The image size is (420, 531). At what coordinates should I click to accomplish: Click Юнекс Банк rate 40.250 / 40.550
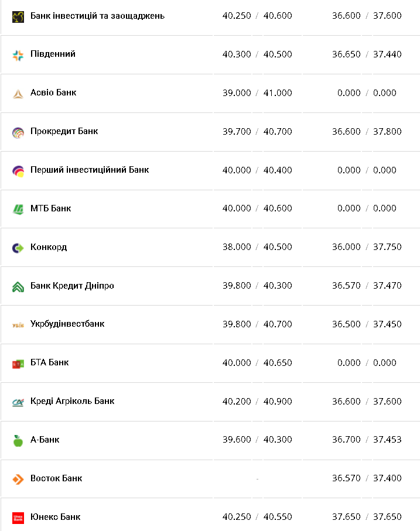pyautogui.click(x=257, y=517)
